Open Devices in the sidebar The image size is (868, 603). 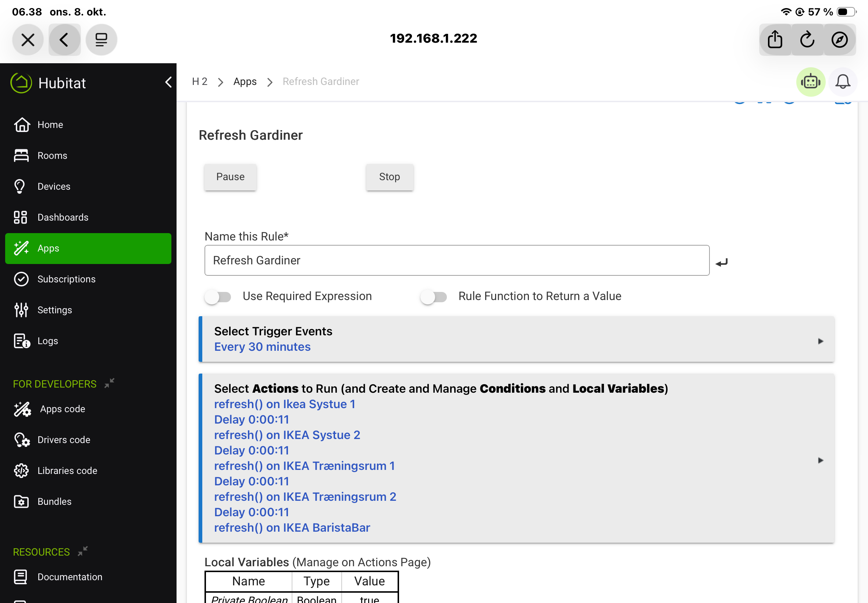(54, 187)
